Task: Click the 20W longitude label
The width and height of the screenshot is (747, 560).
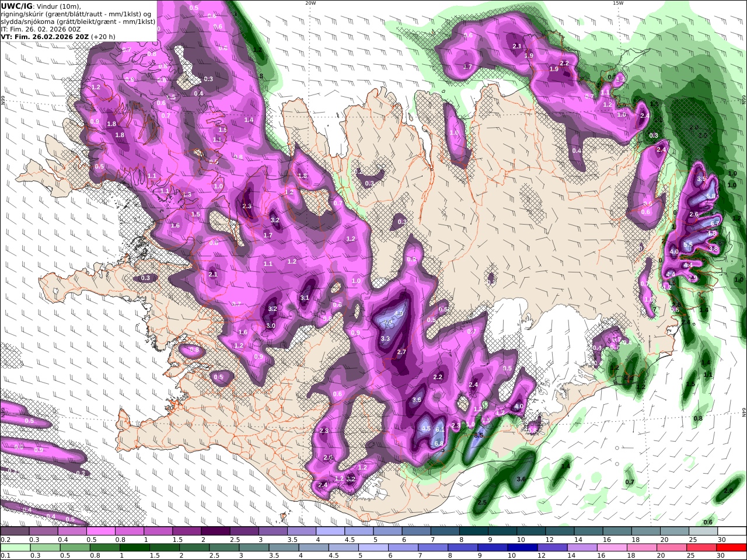Action: coord(310,3)
